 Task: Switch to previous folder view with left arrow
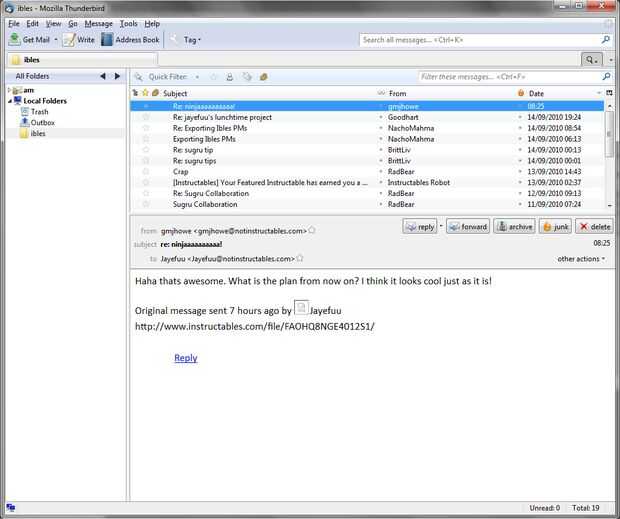103,76
